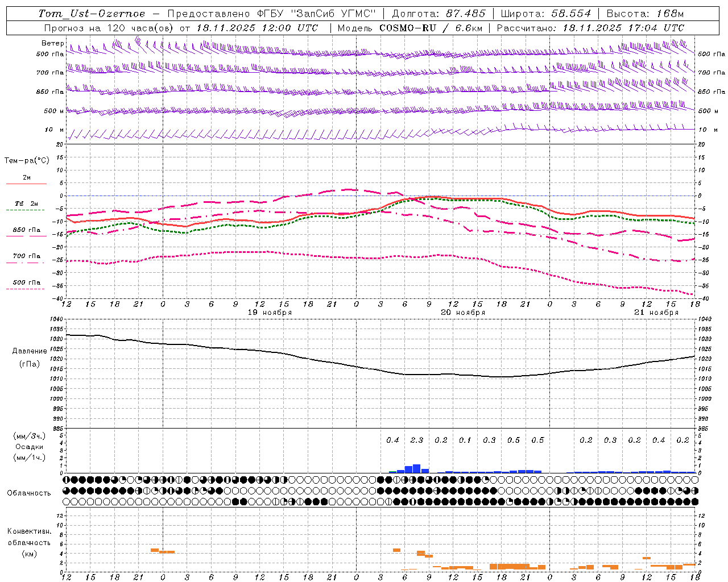728x582 pixels.
Task: Click the (мм/1ч.) precipitation unit label
Action: click(30, 458)
